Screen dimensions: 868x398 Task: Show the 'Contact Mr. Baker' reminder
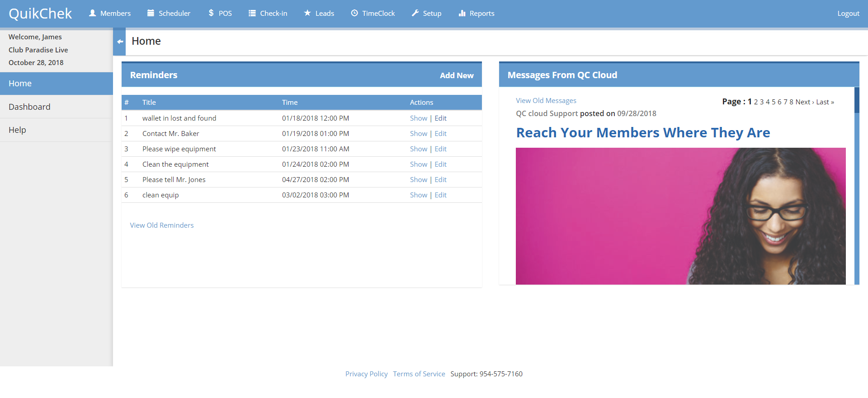[x=418, y=134]
